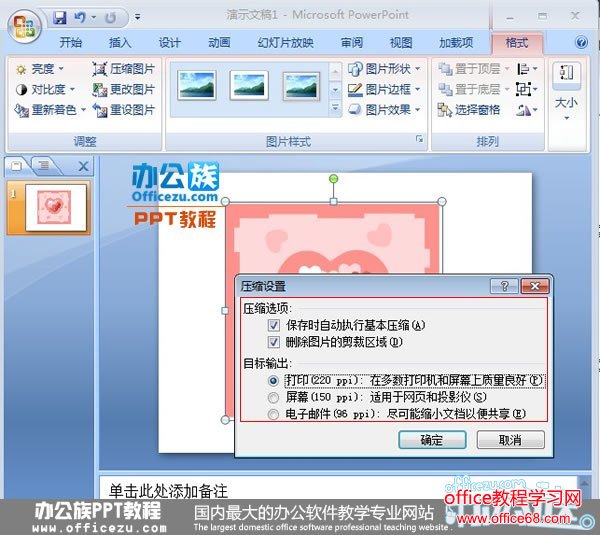Close the slides pane with X
Screen dimensions: 600x535
tap(83, 166)
